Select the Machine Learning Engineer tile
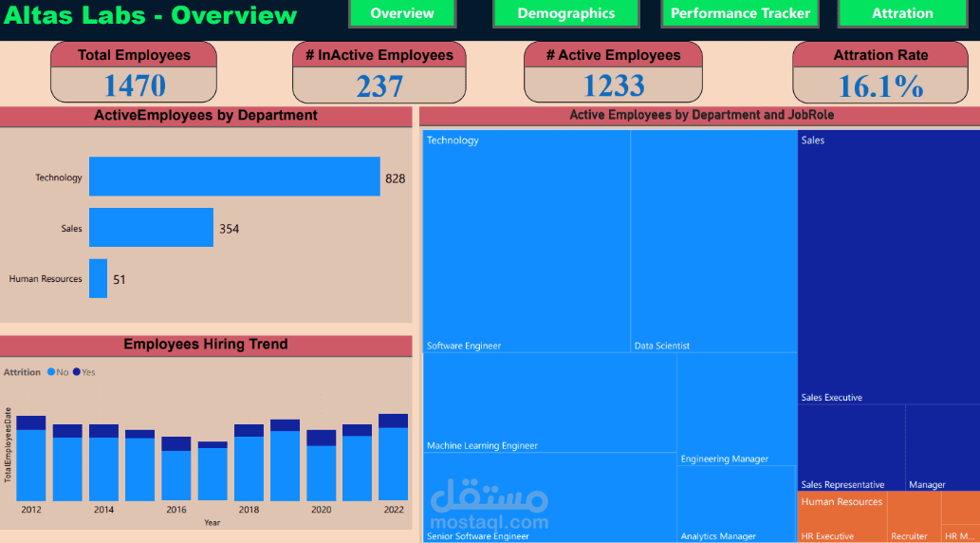Image resolution: width=980 pixels, height=543 pixels. 550,403
